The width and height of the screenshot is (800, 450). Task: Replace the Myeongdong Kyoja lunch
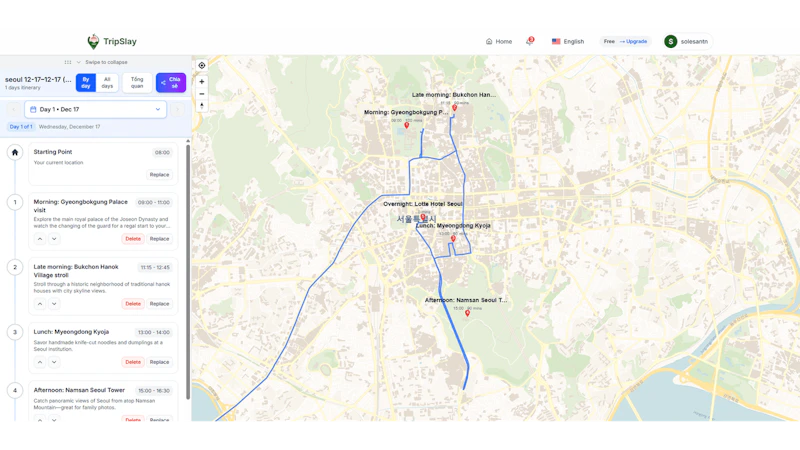point(159,362)
